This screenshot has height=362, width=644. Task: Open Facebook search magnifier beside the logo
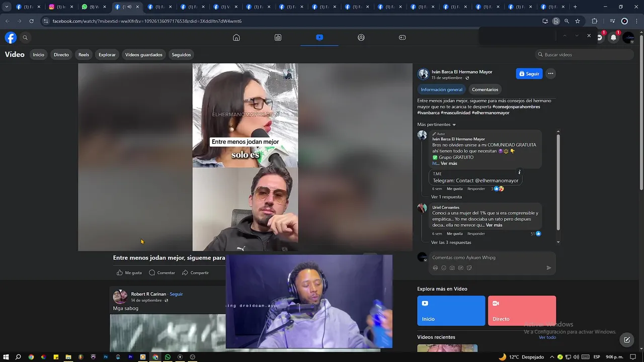click(x=25, y=38)
